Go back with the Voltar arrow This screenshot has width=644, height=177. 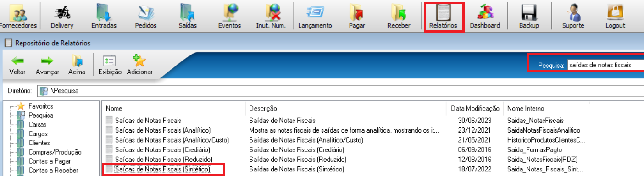pos(17,65)
